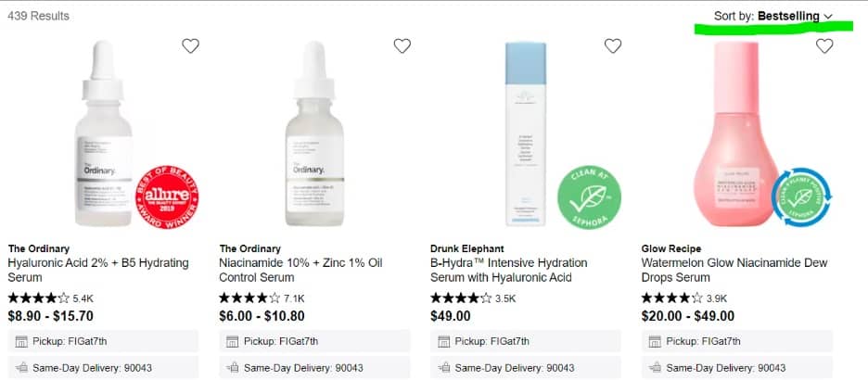Select Same-Day Delivery for B-Hydra serum
The width and height of the screenshot is (868, 380).
525,368
